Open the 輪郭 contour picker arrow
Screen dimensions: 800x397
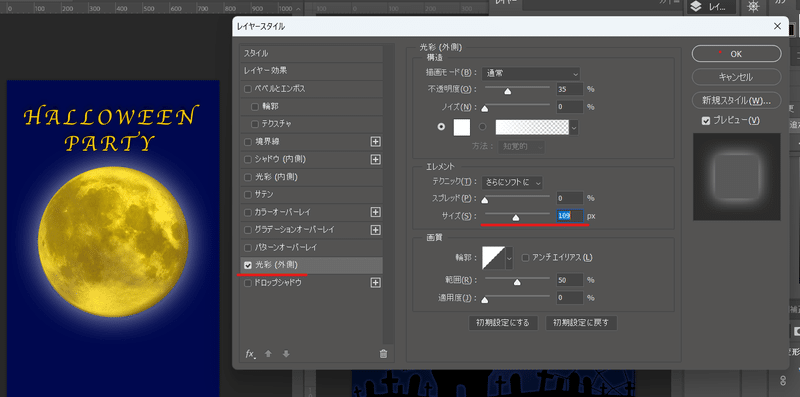(x=509, y=258)
